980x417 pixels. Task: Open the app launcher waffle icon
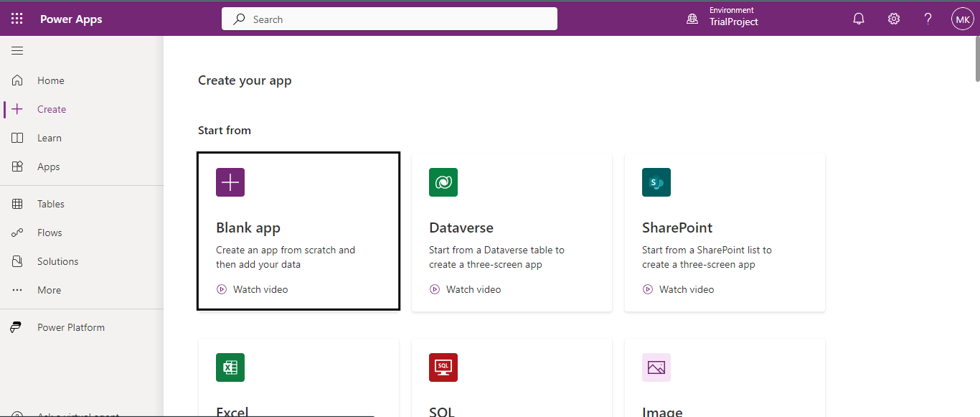[x=17, y=19]
